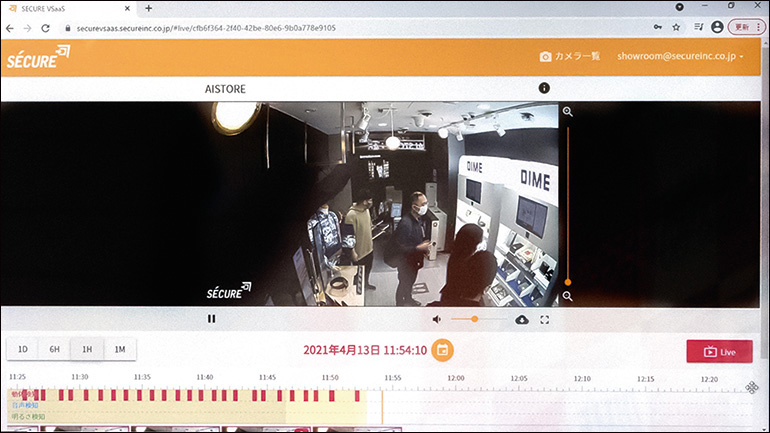Click the 更新 update button in Chrome

[x=747, y=27]
